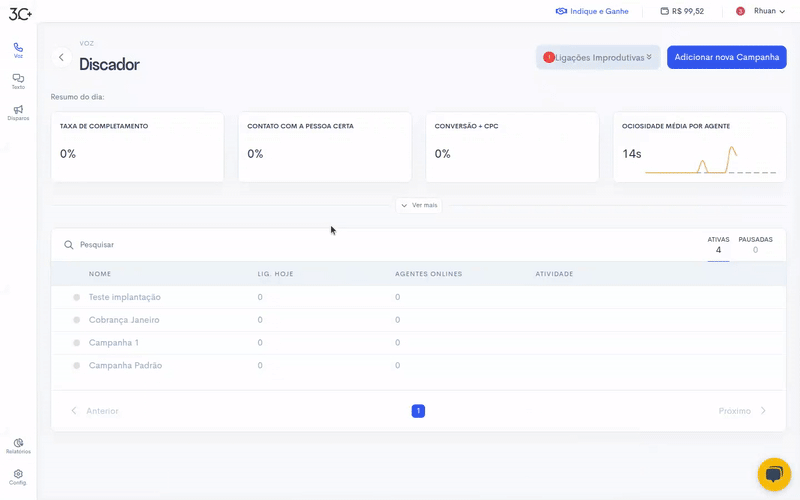Open the Taxa de Completamento card
Image resolution: width=800 pixels, height=500 pixels.
(x=137, y=147)
